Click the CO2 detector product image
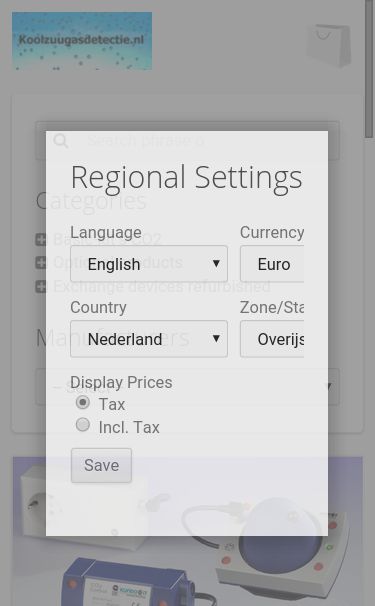The image size is (375, 606). [x=188, y=531]
